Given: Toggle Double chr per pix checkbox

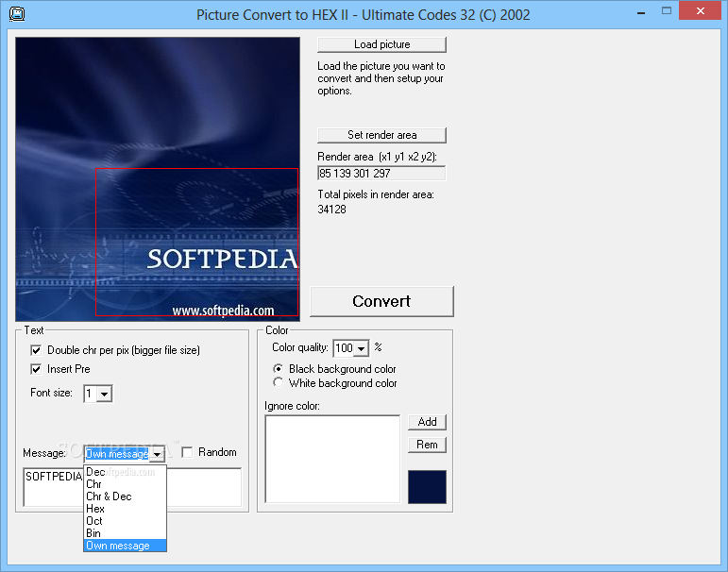Looking at the screenshot, I should [36, 350].
